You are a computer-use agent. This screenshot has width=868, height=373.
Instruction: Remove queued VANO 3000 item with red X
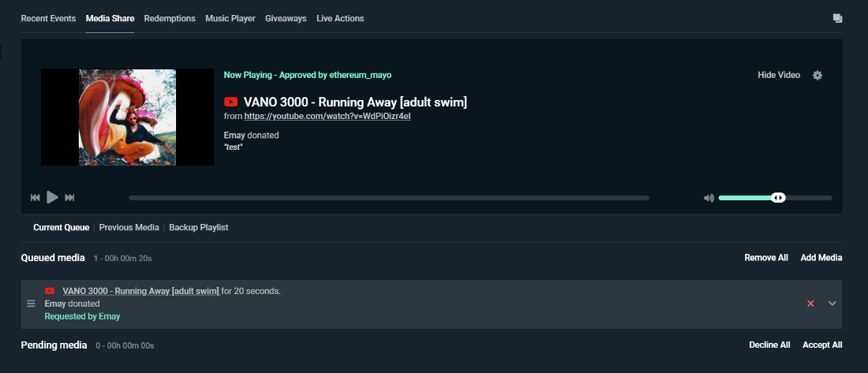tap(810, 304)
